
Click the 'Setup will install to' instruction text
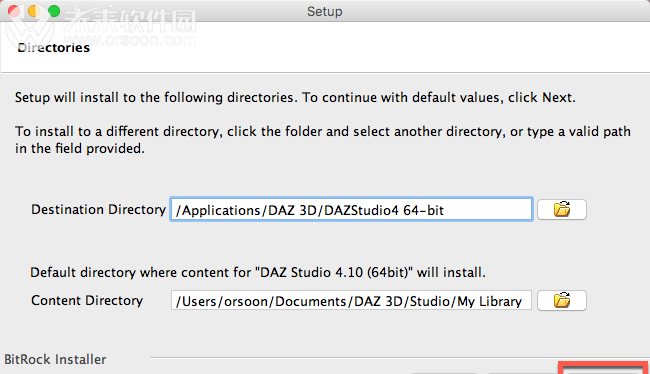click(295, 97)
